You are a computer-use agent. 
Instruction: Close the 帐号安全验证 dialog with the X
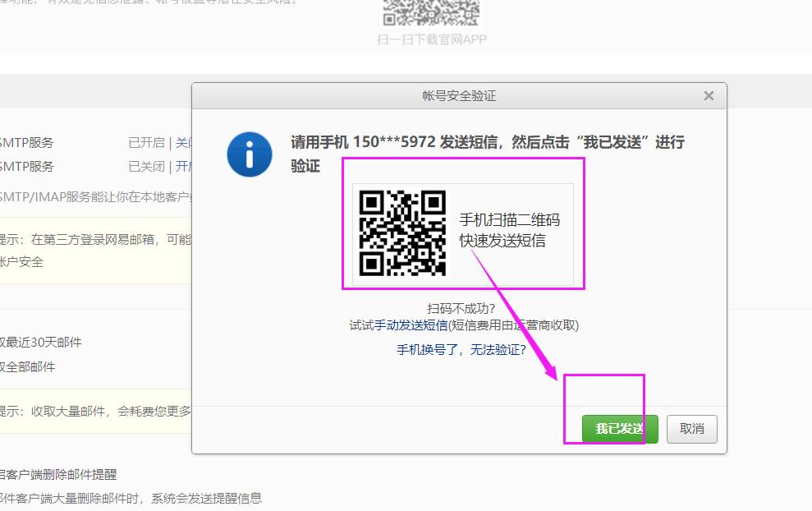click(x=709, y=96)
